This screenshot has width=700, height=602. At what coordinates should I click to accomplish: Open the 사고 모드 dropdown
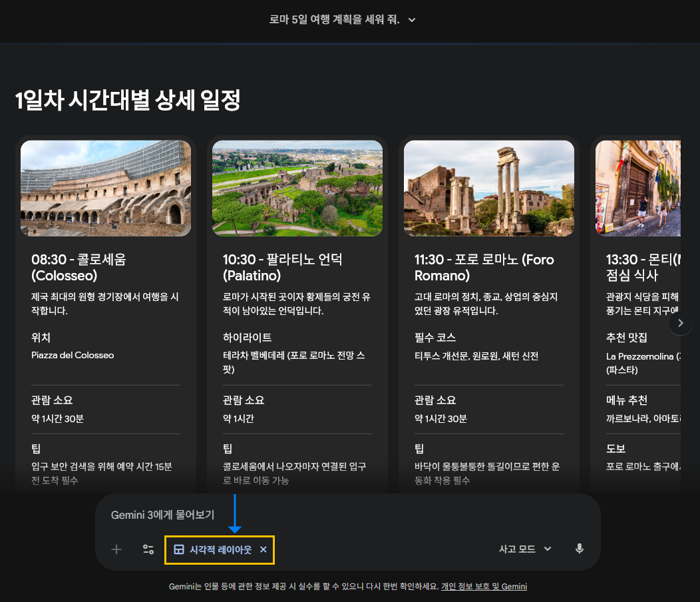pyautogui.click(x=525, y=549)
